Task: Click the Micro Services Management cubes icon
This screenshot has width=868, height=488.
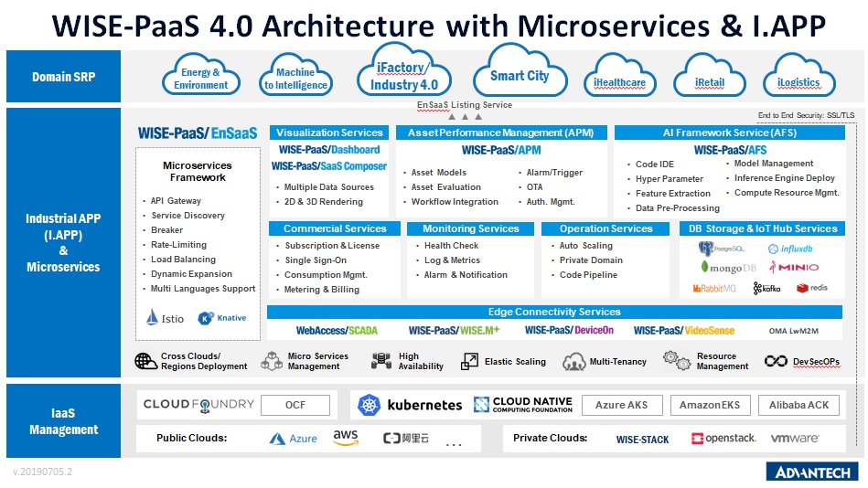Action: pyautogui.click(x=272, y=361)
